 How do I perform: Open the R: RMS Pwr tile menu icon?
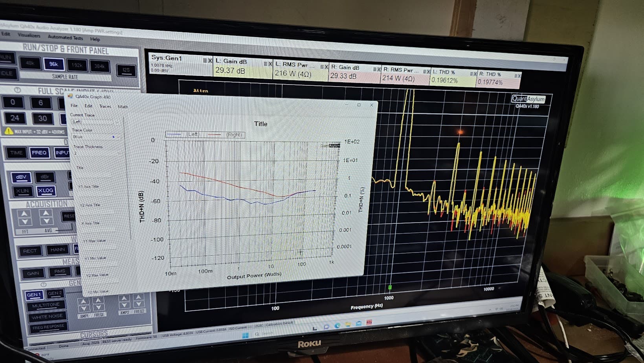pos(424,71)
